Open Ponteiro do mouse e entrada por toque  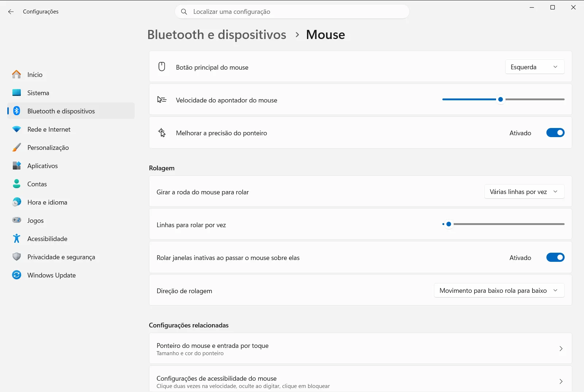click(x=360, y=349)
